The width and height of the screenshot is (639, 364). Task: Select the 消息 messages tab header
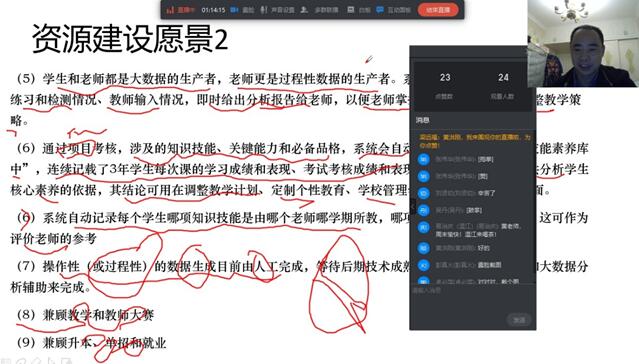click(423, 120)
